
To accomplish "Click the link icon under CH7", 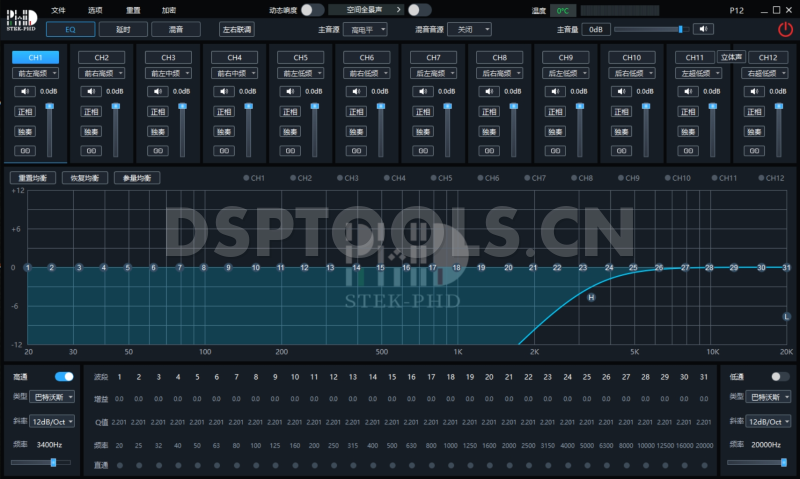I will pyautogui.click(x=423, y=150).
